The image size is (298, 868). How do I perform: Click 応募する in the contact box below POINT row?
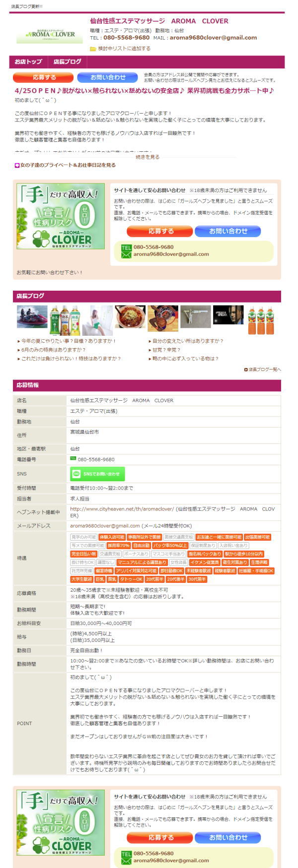(x=159, y=837)
